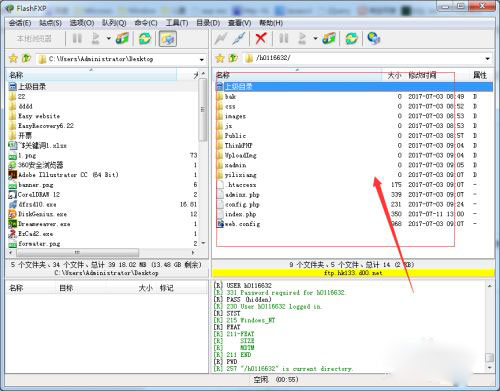
Task: Click the green folder icon in remote toolbar
Action: (329, 38)
